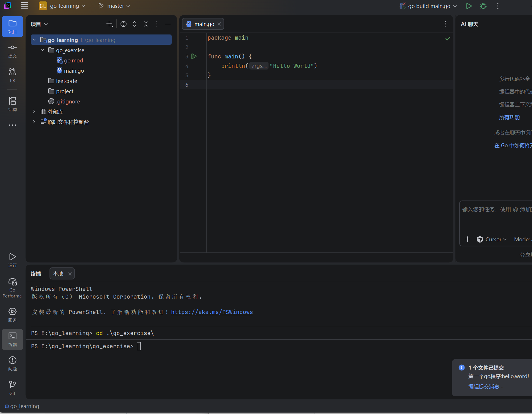Show more tool windows ellipsis
Viewport: 532px width, 414px height.
[13, 125]
